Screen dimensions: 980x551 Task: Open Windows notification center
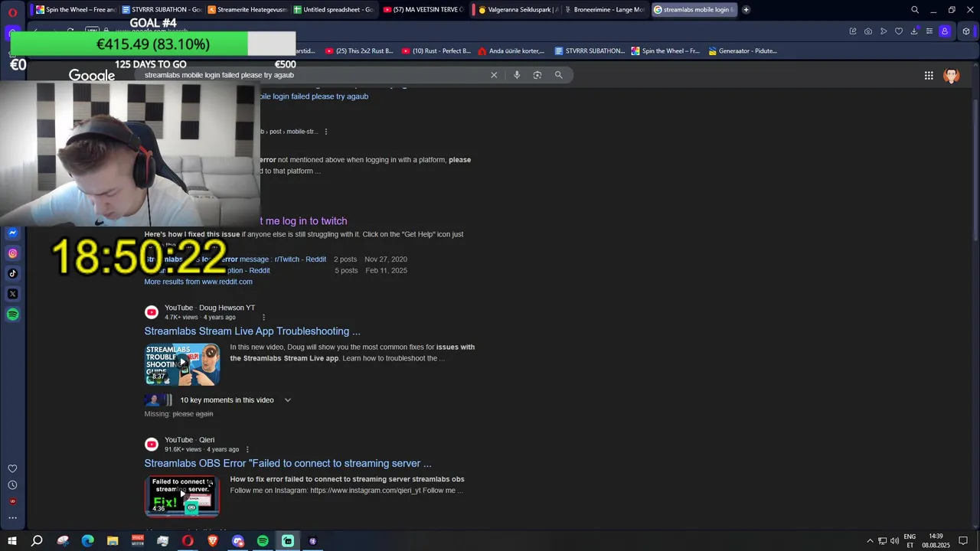[963, 541]
